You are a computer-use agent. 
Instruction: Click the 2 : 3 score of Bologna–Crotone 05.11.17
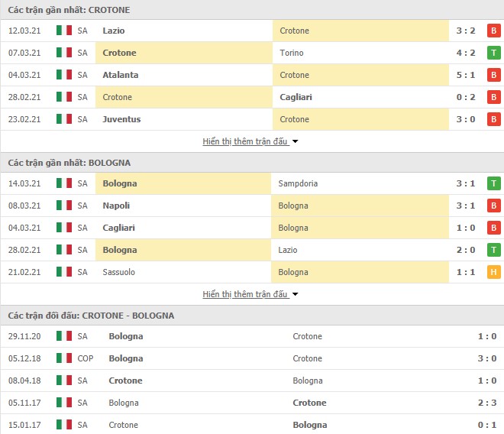click(487, 403)
